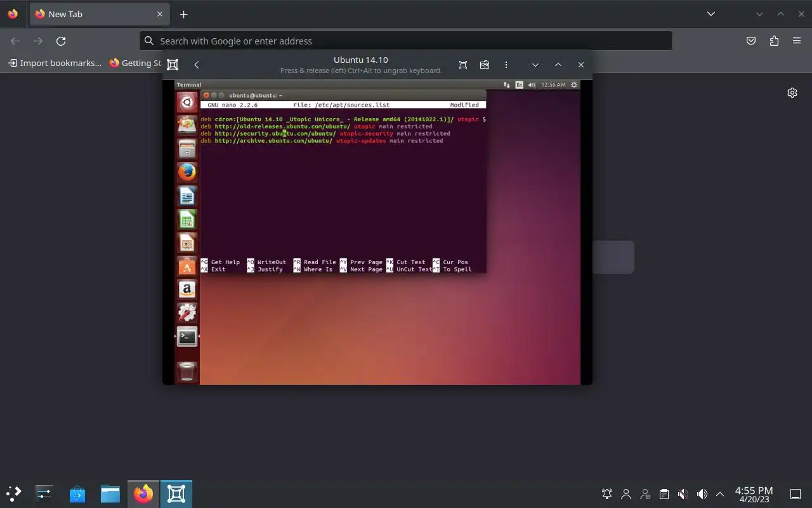Open Ubuntu Software Center launcher icon
This screenshot has width=812, height=508.
tap(187, 266)
